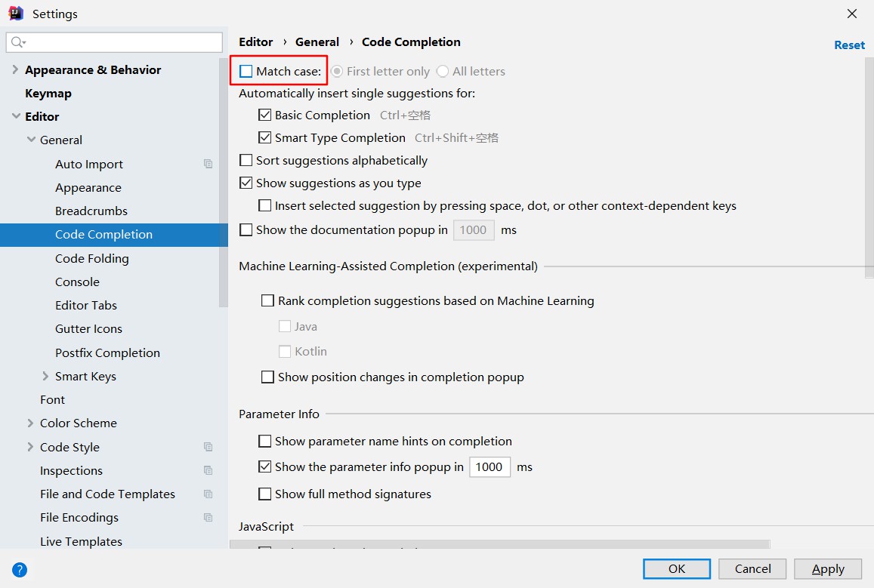Click project-level icon beside File Encodings

pos(208,517)
